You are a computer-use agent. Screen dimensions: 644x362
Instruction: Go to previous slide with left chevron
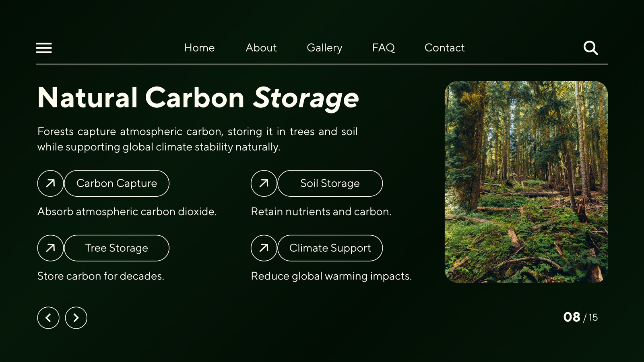(48, 318)
